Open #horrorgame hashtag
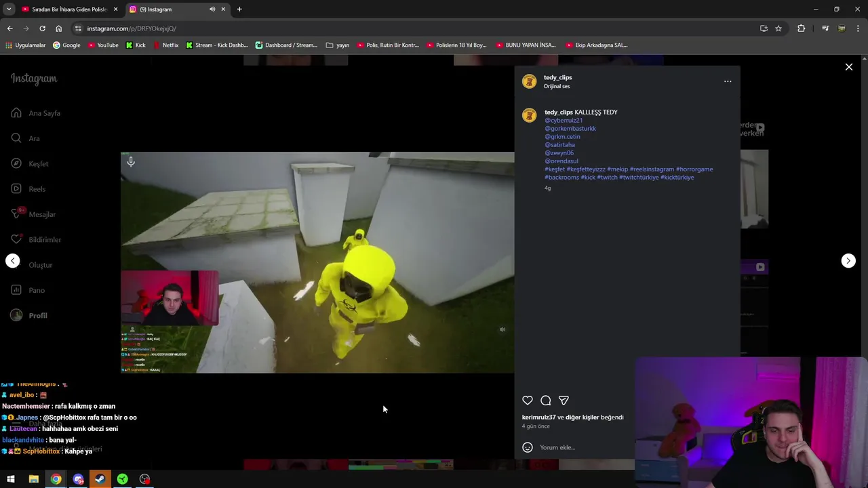 tap(694, 169)
